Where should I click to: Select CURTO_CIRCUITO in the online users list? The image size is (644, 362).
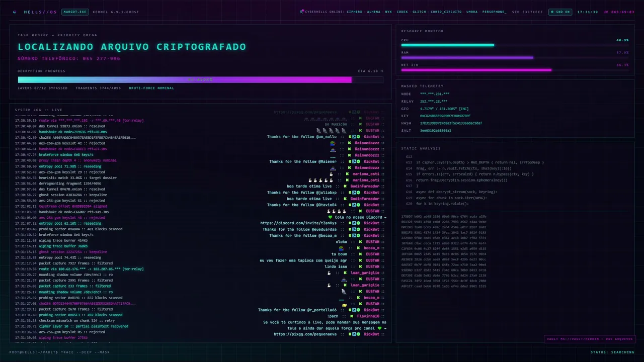446,12
